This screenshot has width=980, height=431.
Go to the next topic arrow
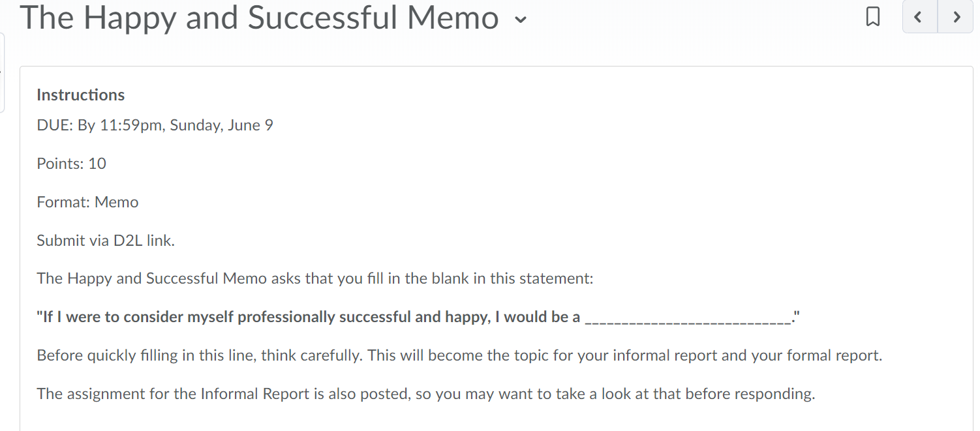coord(956,17)
